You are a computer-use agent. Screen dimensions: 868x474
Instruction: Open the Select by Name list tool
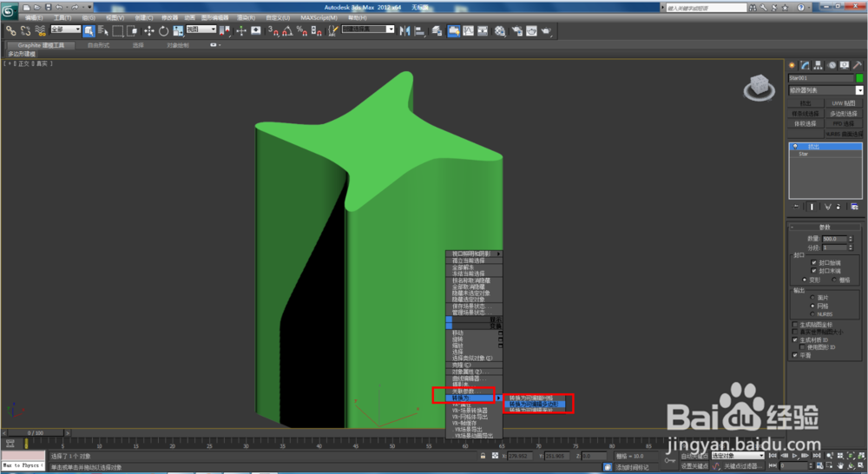coord(103,31)
